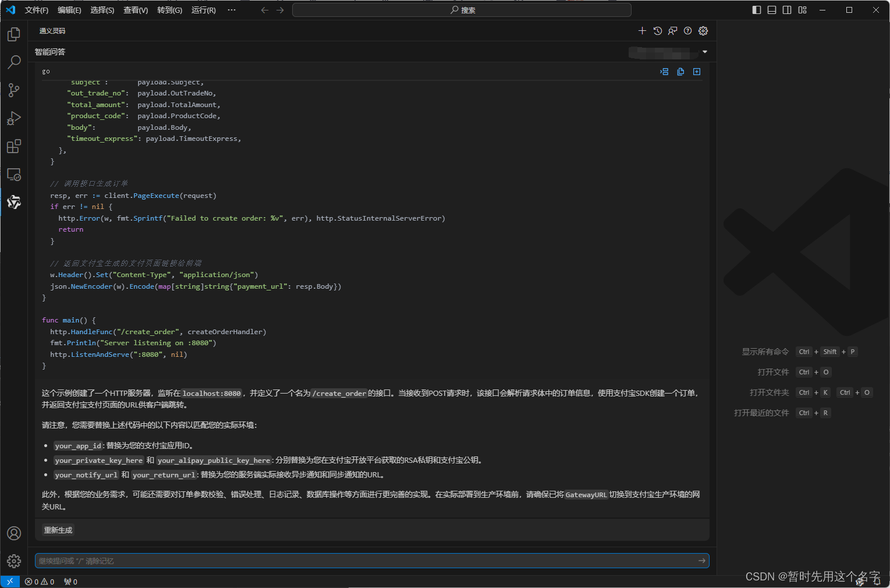This screenshot has width=890, height=588.
Task: Click the 打开最近的文件 shortcut hint
Action: pyautogui.click(x=761, y=413)
